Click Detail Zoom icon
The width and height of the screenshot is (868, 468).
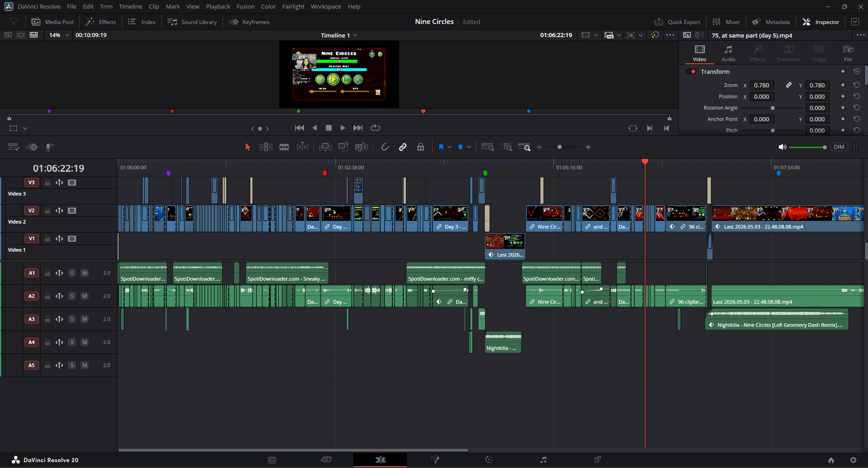(506, 147)
